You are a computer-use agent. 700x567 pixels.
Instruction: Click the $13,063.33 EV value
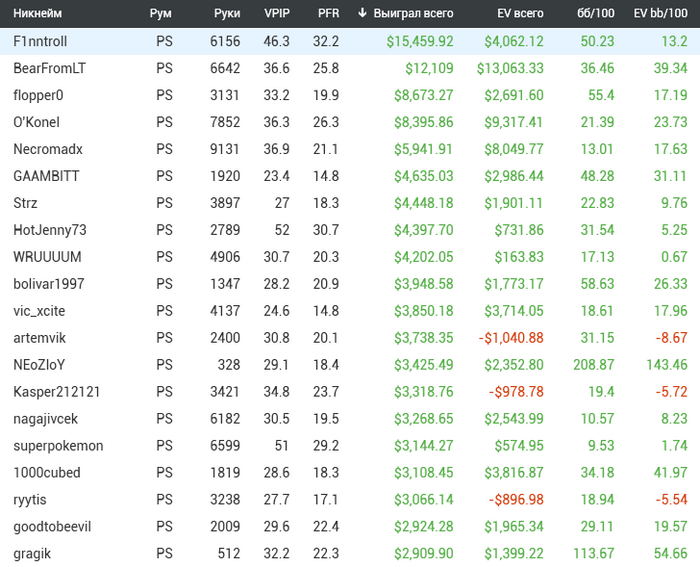tap(510, 68)
